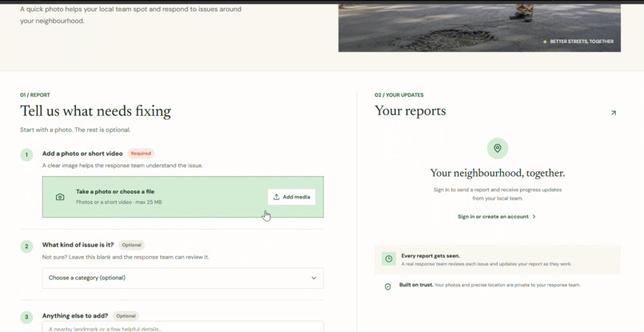Screen dimensions: 644x332
Task: Click the step 1 number badge
Action: pyautogui.click(x=26, y=155)
